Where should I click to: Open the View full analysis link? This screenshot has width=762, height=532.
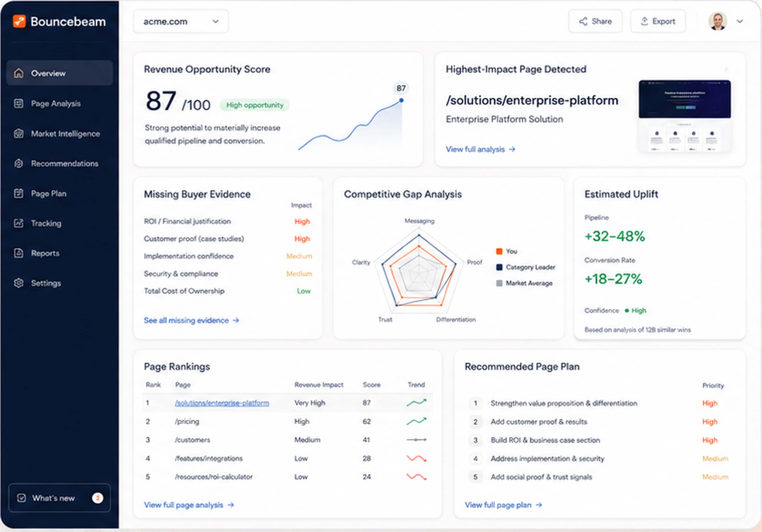click(480, 149)
